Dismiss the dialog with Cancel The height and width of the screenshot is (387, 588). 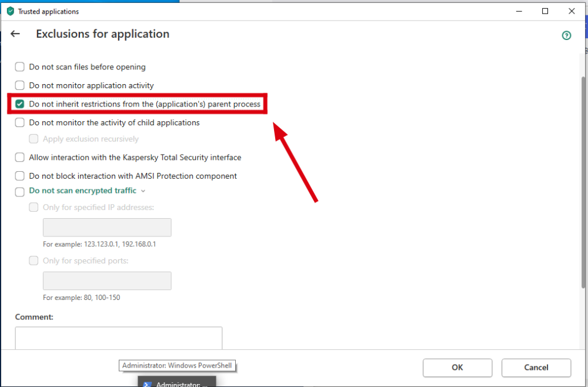click(536, 368)
